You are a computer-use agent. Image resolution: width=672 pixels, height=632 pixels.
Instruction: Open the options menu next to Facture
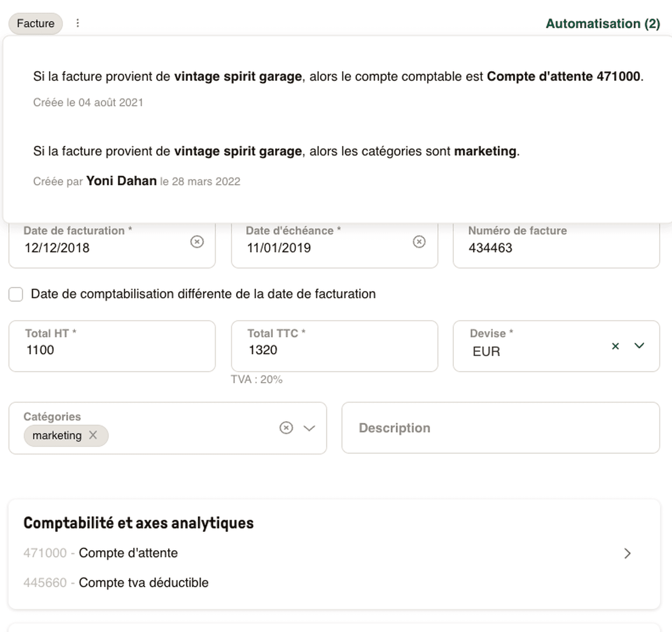click(x=78, y=23)
